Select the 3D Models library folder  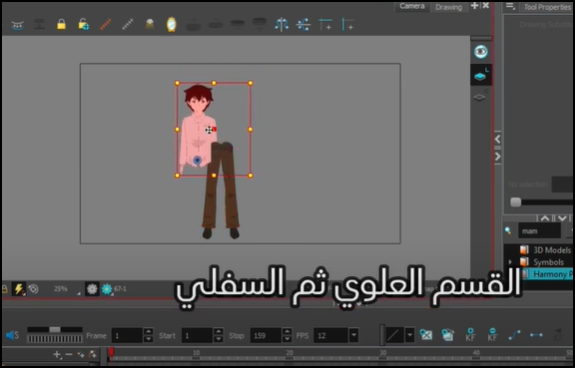point(546,250)
